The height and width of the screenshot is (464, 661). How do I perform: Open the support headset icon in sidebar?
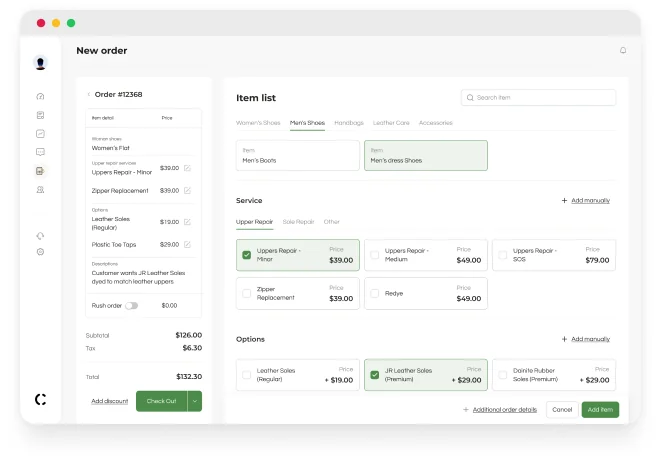tap(40, 236)
